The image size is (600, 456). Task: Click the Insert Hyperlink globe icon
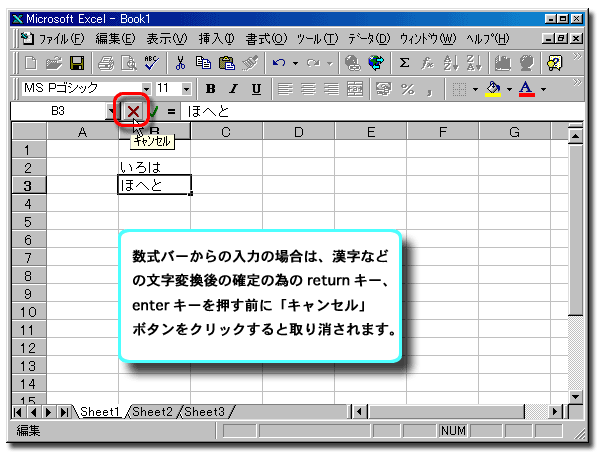(352, 63)
